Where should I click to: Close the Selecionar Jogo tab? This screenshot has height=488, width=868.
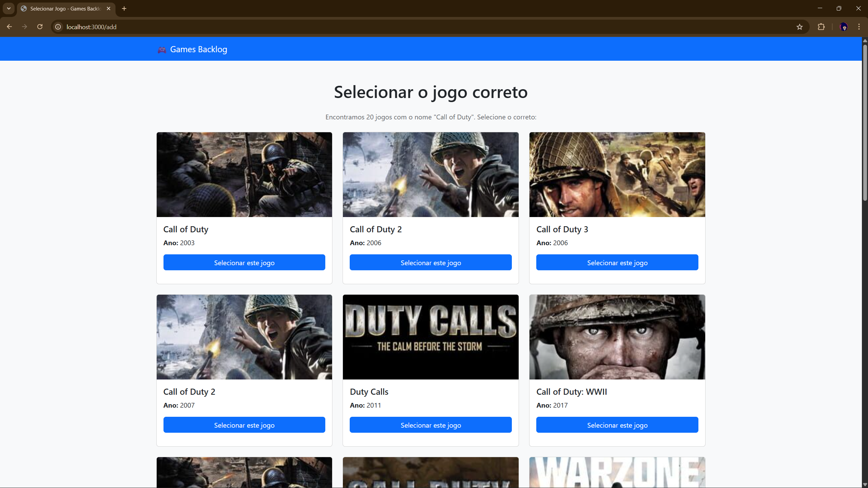coord(109,8)
